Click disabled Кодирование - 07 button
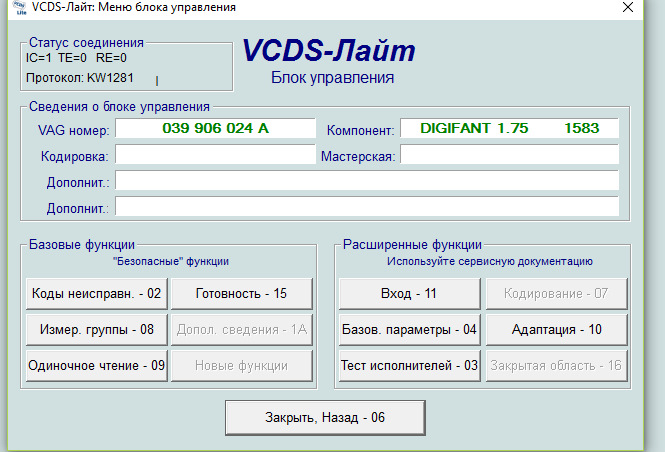The height and width of the screenshot is (452, 665). pyautogui.click(x=556, y=293)
